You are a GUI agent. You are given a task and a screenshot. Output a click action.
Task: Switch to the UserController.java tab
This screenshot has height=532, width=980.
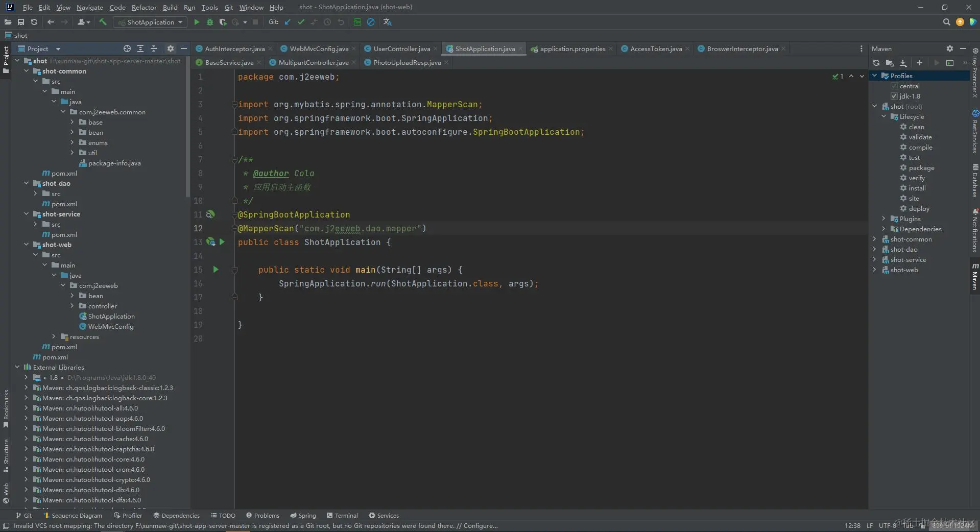click(x=401, y=49)
